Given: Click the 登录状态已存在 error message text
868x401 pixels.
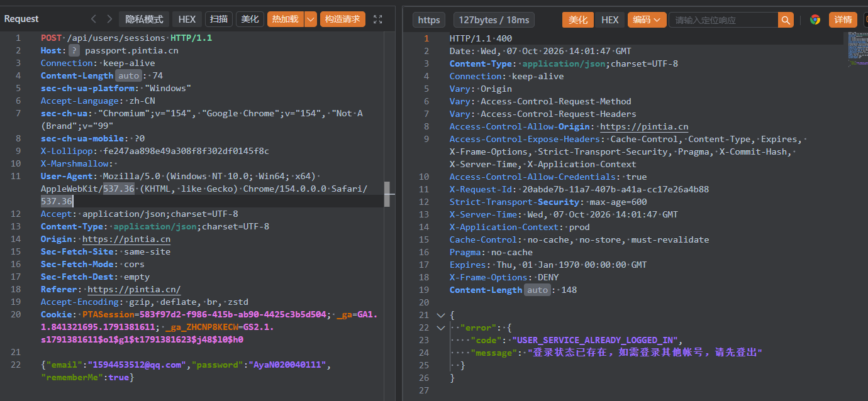Looking at the screenshot, I should tap(645, 353).
